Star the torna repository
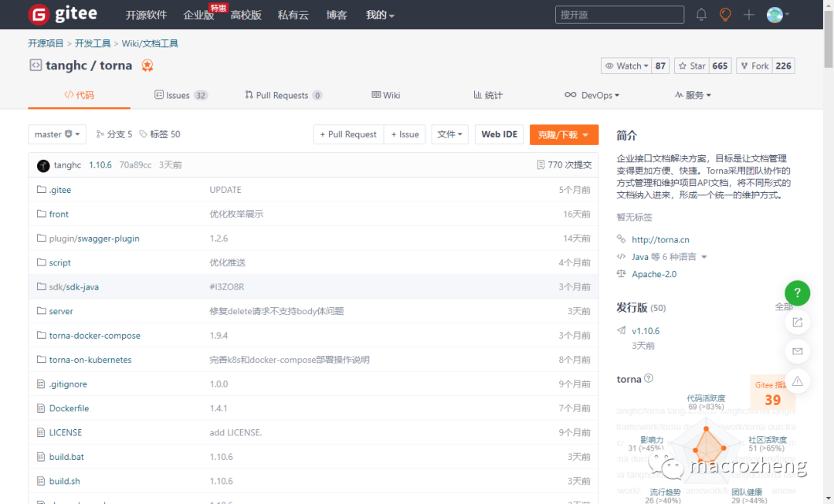834x504 pixels. (x=697, y=66)
